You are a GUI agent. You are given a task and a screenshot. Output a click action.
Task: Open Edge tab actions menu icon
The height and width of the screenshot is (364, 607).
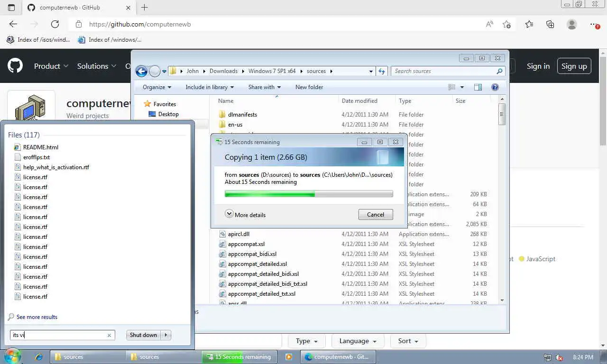11,8
